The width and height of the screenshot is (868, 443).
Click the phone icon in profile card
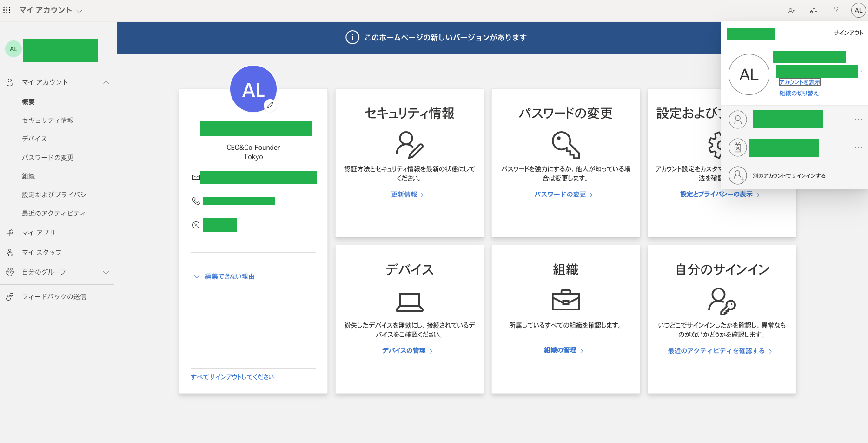(196, 201)
